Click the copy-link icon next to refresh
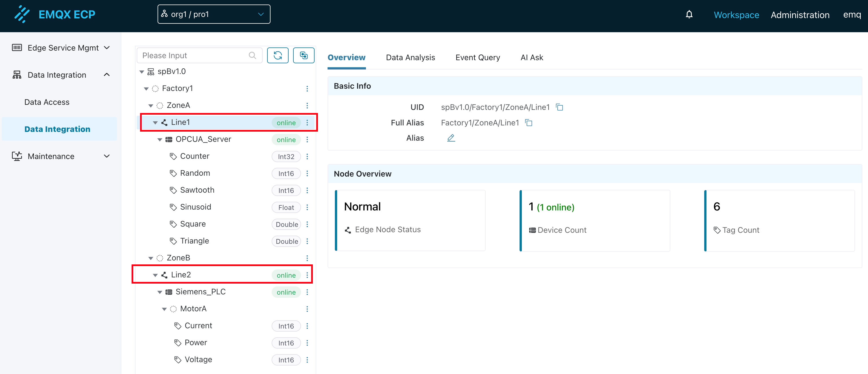868x374 pixels. (303, 55)
